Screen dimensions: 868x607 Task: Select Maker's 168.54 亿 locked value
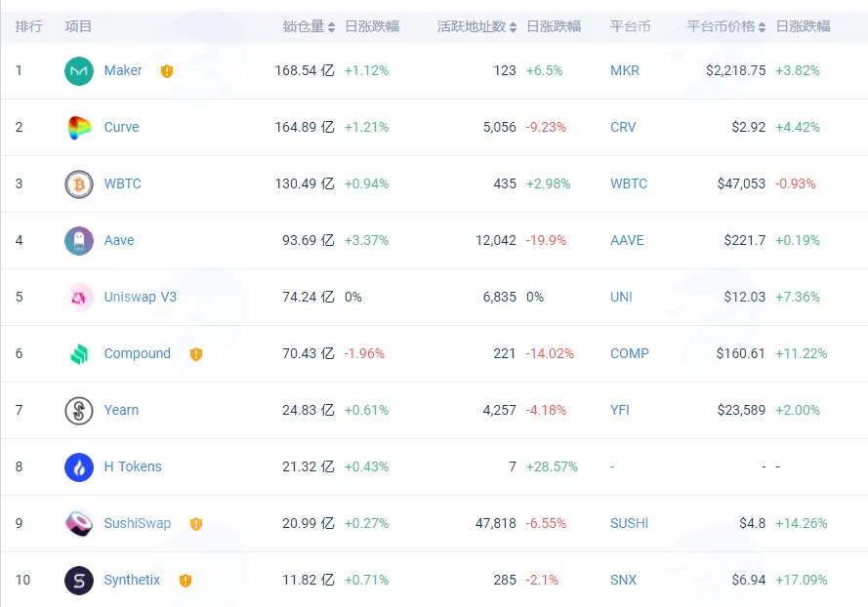(x=305, y=71)
